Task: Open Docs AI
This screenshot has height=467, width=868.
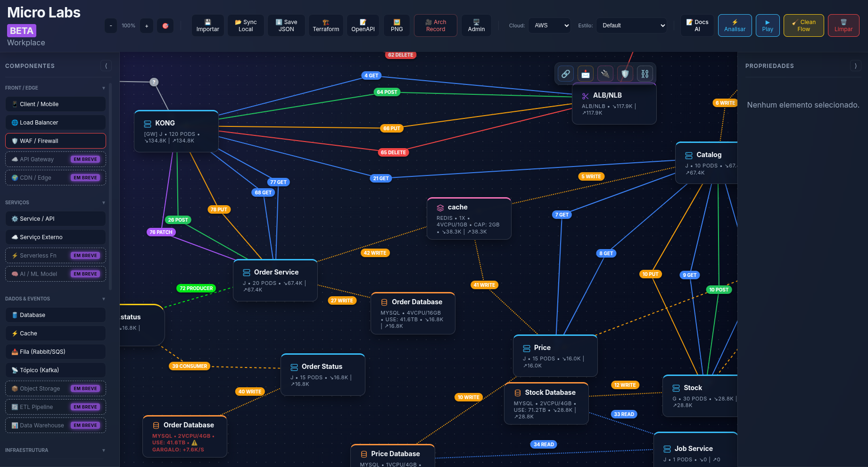Action: (697, 25)
